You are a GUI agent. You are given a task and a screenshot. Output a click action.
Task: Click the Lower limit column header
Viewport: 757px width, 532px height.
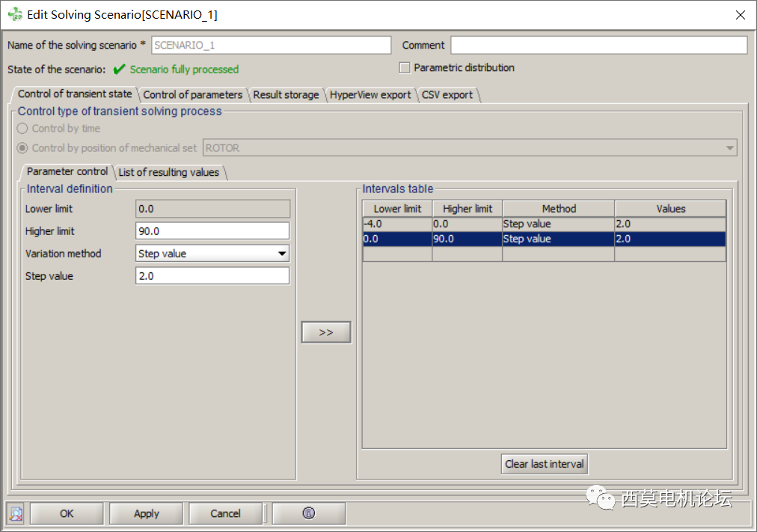(397, 209)
